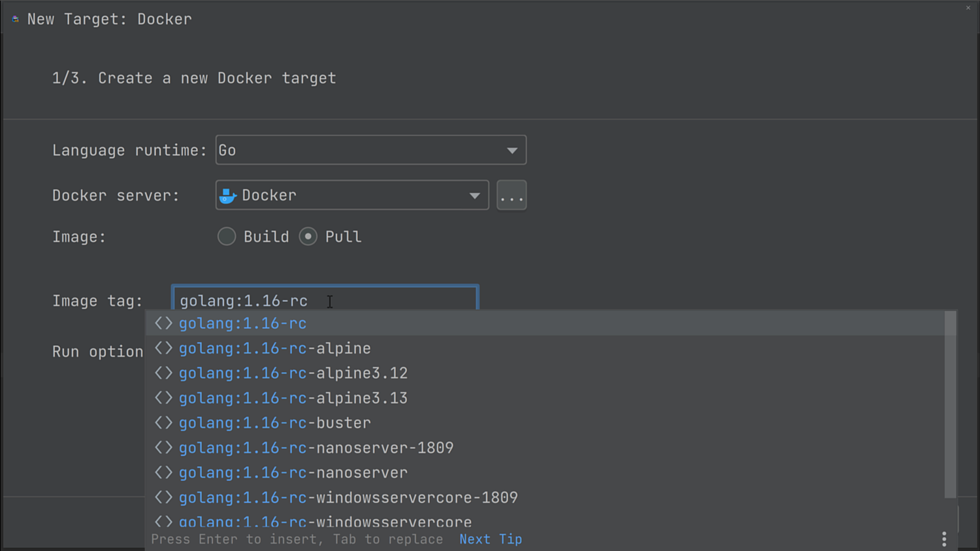This screenshot has width=980, height=551.
Task: Choose golang:1.16-rc-alpine suggestion
Action: (545, 348)
